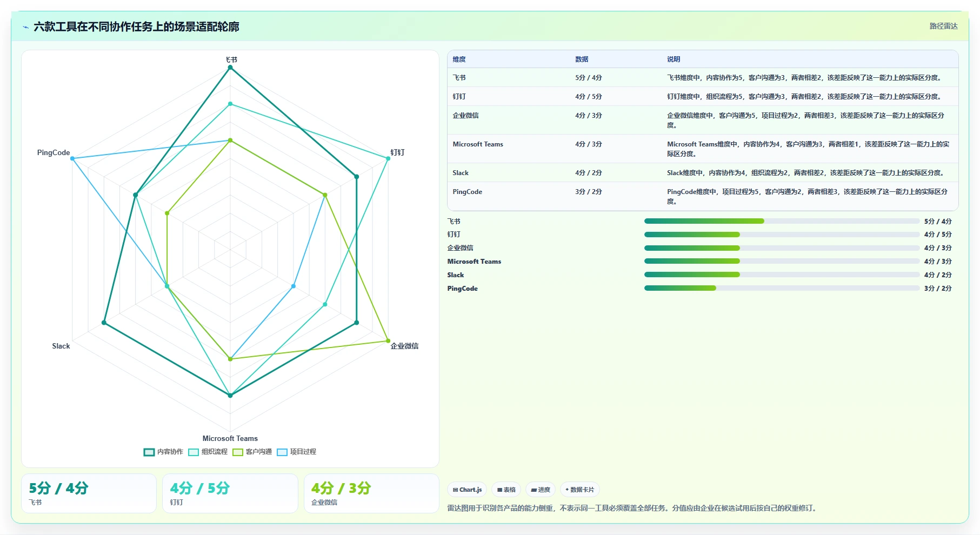Click the 4分 / 2分 value in Slack's table row

point(589,173)
